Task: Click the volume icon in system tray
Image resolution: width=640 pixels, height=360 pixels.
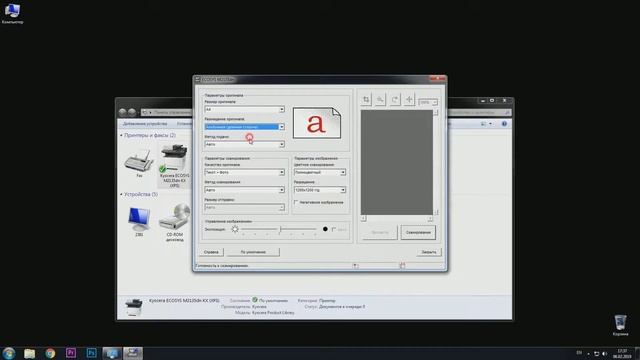Action: (604, 353)
